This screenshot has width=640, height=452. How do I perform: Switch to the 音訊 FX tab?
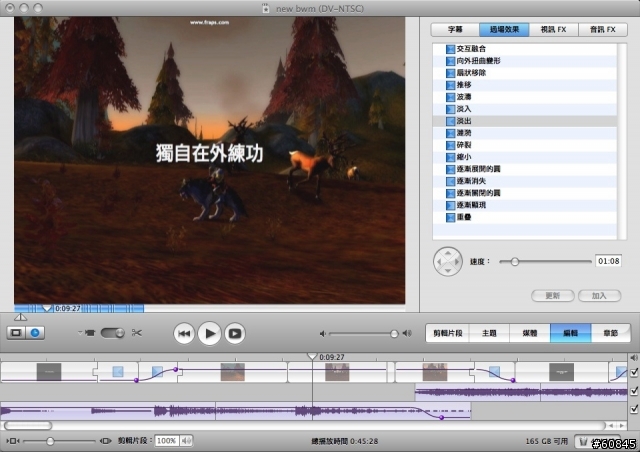(x=602, y=29)
